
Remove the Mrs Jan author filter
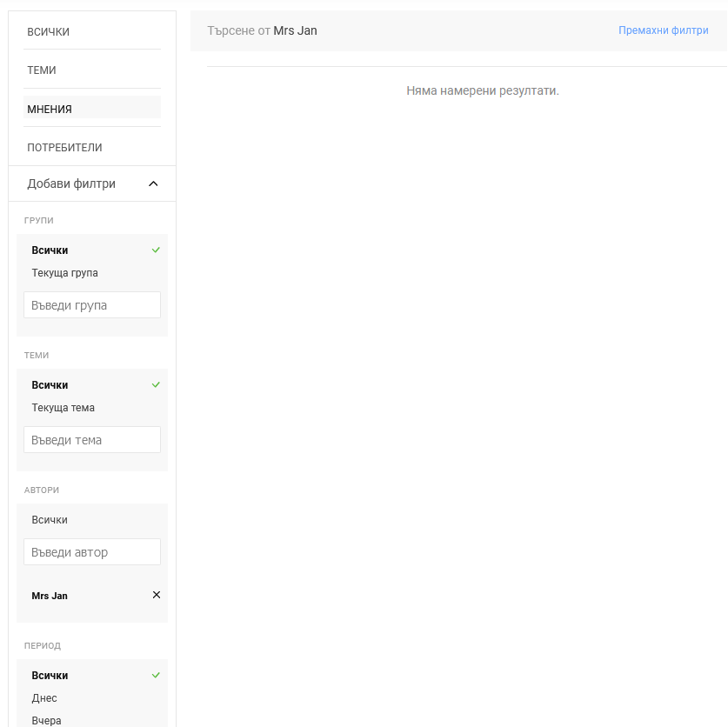[157, 595]
